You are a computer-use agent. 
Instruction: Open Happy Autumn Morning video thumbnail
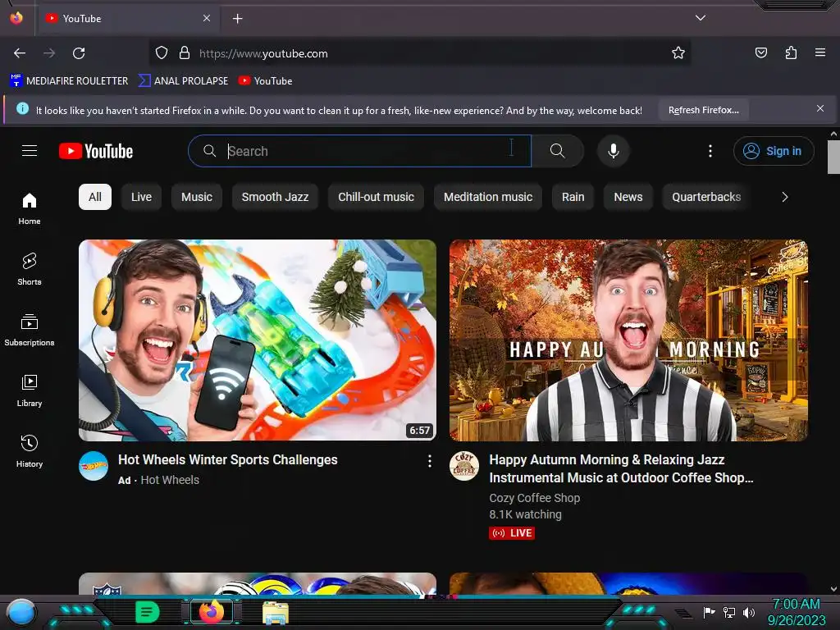[x=628, y=340]
